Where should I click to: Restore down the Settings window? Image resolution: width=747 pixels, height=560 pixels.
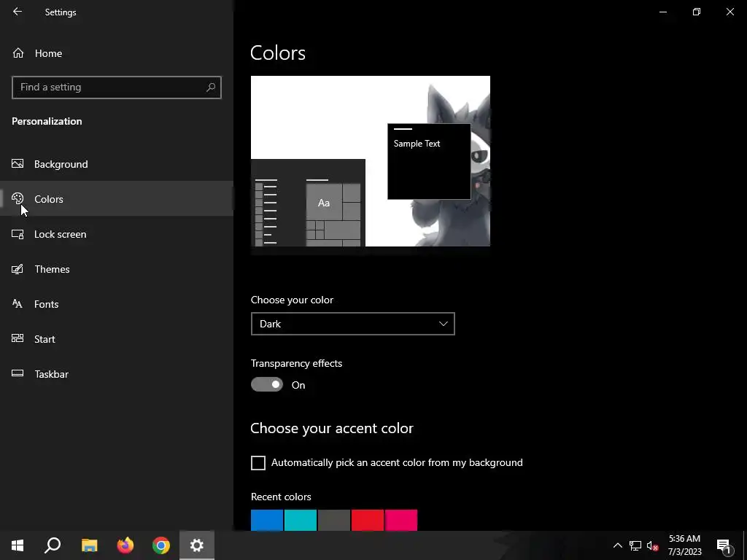[697, 12]
